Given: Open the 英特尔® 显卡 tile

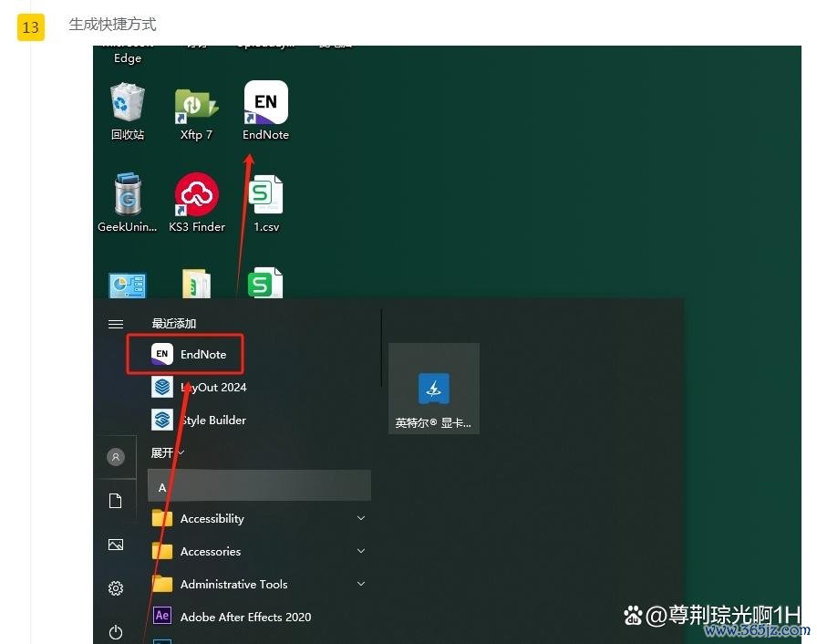Looking at the screenshot, I should click(434, 389).
